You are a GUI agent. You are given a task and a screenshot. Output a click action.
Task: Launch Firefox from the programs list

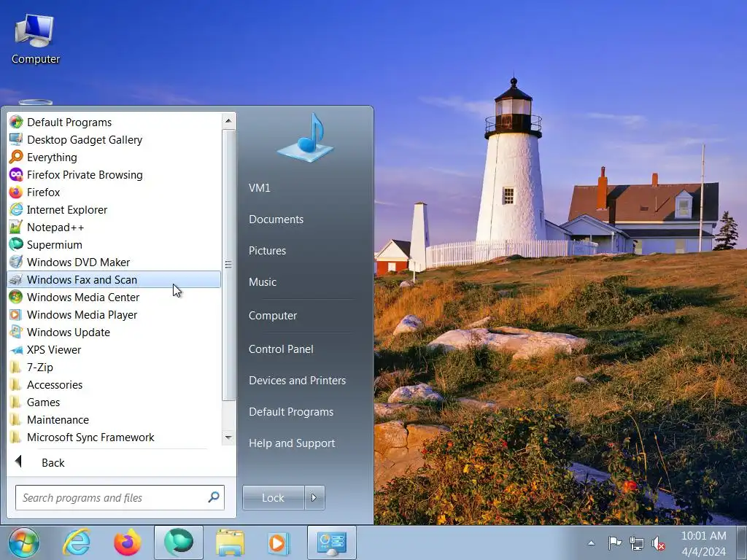[16, 192]
